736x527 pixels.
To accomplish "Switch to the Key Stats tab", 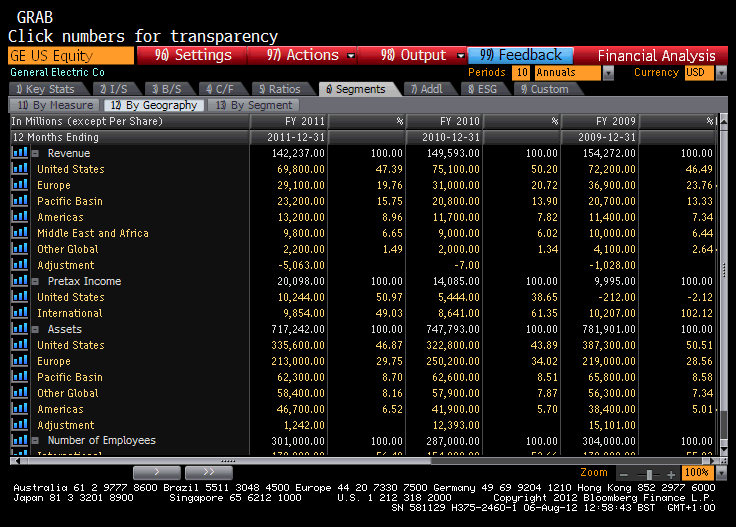I will 48,89.
